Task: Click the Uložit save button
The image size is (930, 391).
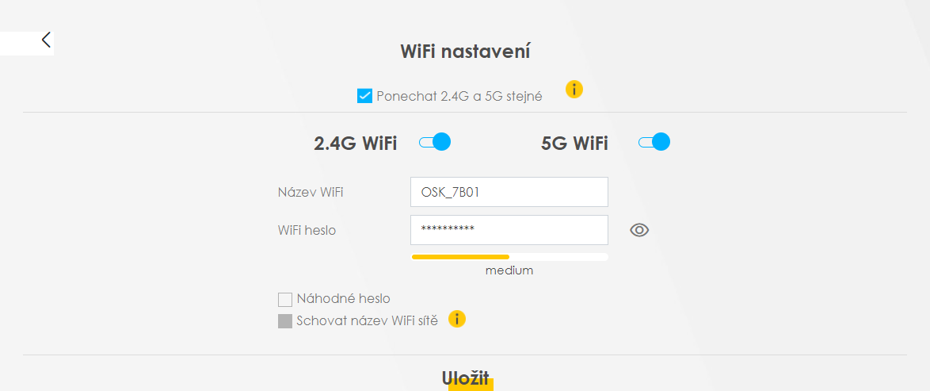Action: pyautogui.click(x=466, y=379)
